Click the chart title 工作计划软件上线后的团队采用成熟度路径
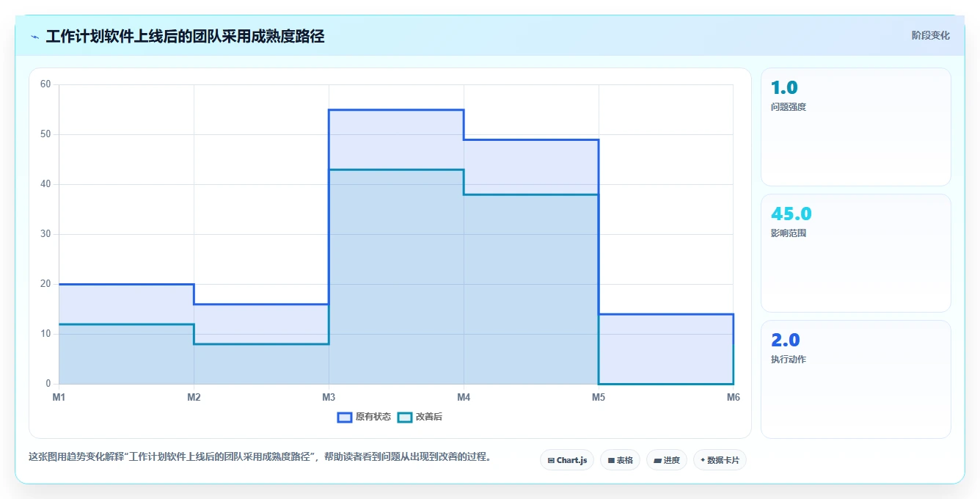This screenshot has height=499, width=980. click(185, 36)
